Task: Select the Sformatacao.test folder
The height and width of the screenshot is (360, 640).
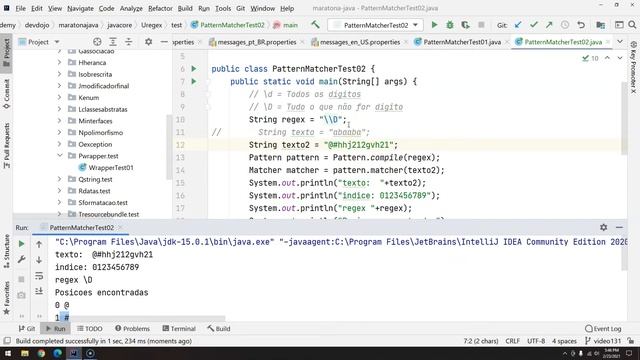Action: (103, 202)
